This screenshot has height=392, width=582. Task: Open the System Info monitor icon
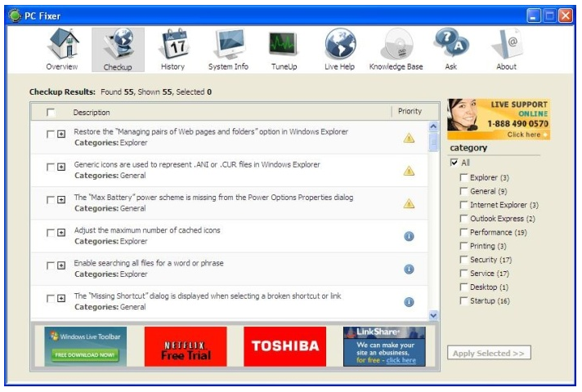tap(229, 44)
